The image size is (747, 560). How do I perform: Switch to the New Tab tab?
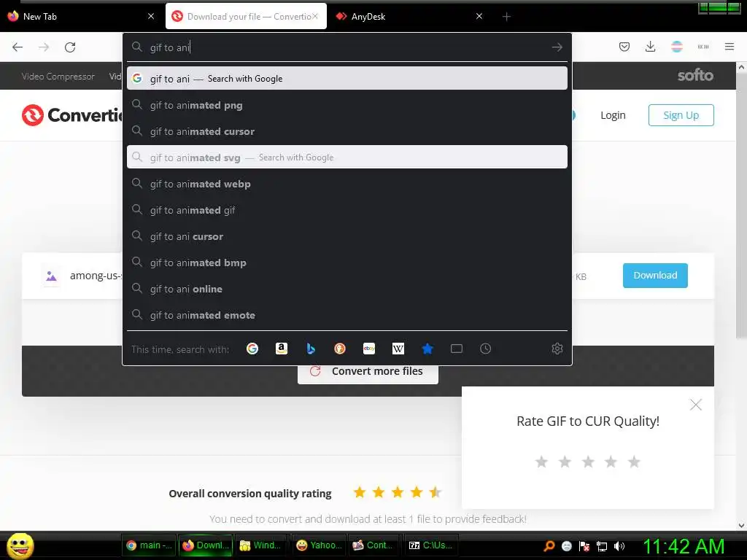(81, 16)
